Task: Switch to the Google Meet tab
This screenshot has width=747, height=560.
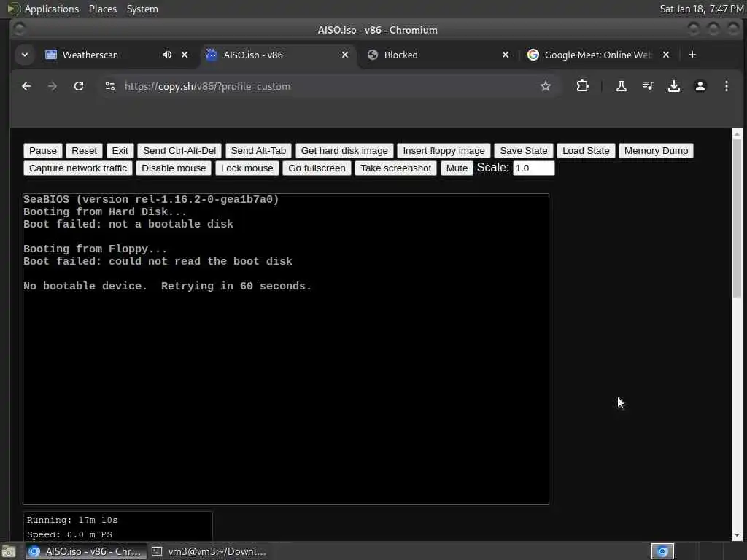Action: tap(597, 55)
